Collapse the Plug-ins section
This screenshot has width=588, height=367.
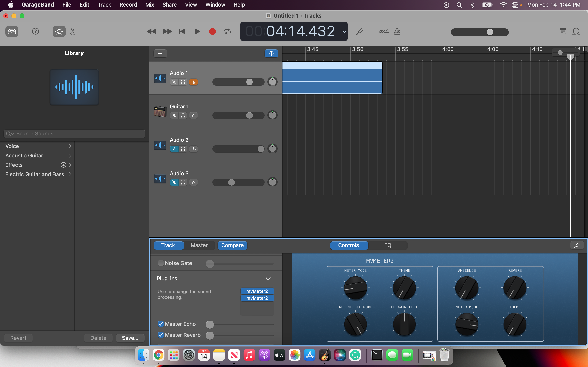click(268, 279)
